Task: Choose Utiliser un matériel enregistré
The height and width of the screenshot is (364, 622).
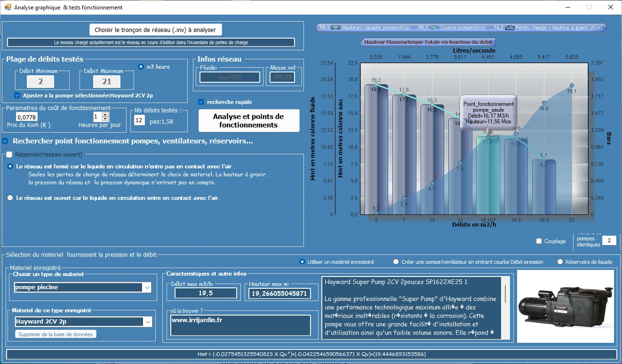Action: pos(302,261)
